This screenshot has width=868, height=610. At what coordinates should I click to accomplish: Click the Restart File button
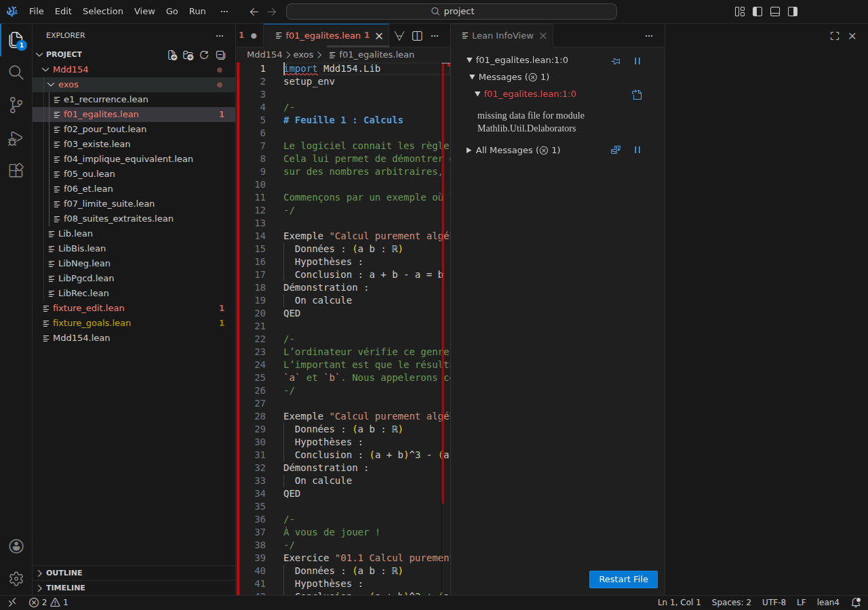623,579
